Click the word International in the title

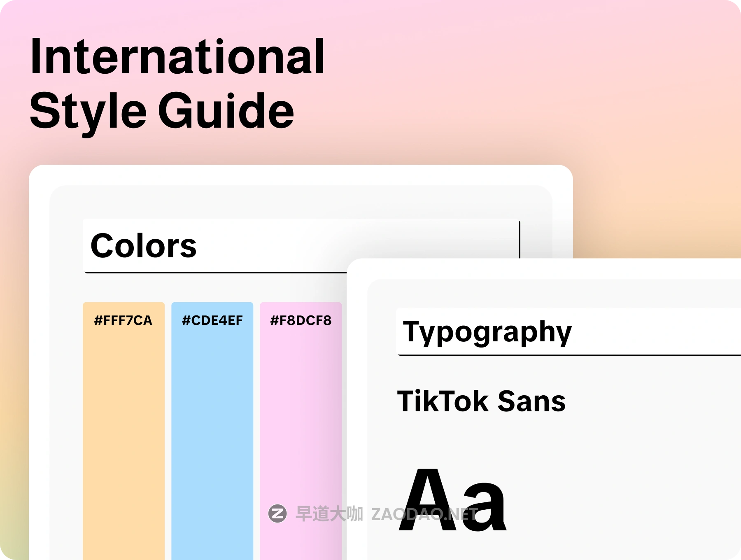point(177,57)
